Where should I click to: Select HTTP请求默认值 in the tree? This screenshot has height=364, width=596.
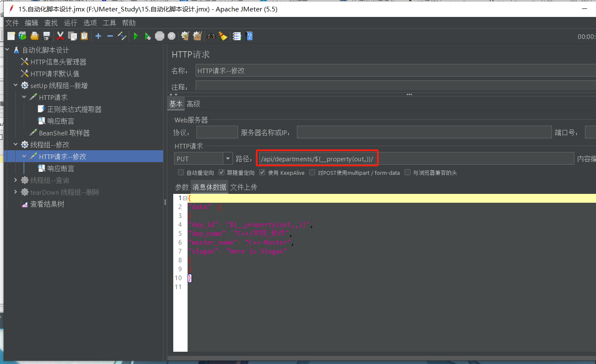pyautogui.click(x=55, y=74)
